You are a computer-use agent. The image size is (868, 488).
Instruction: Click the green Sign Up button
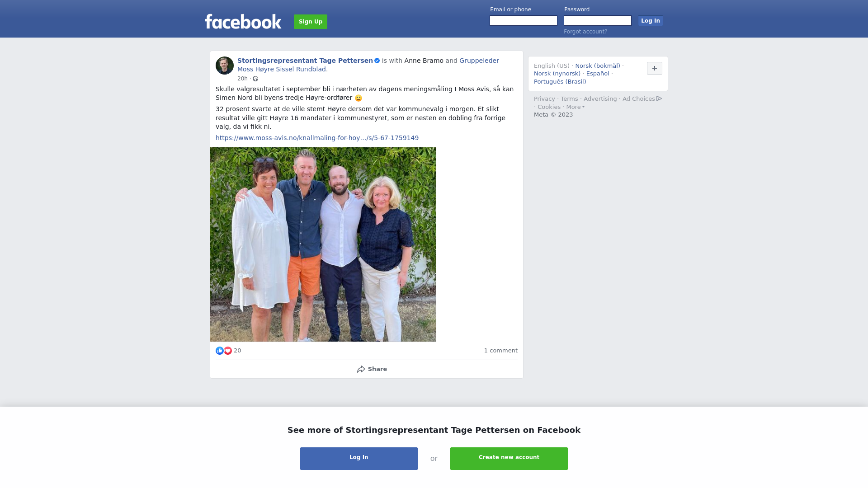[311, 22]
